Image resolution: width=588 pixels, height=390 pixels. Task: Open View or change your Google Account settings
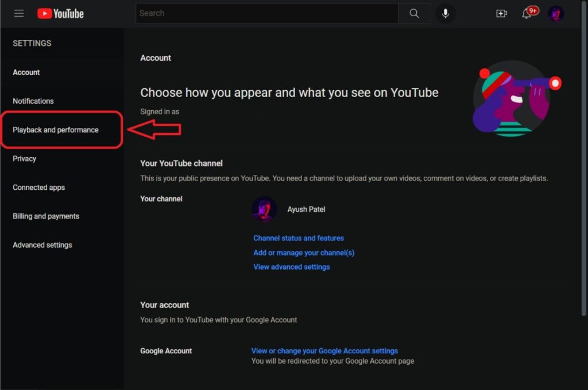pos(324,350)
